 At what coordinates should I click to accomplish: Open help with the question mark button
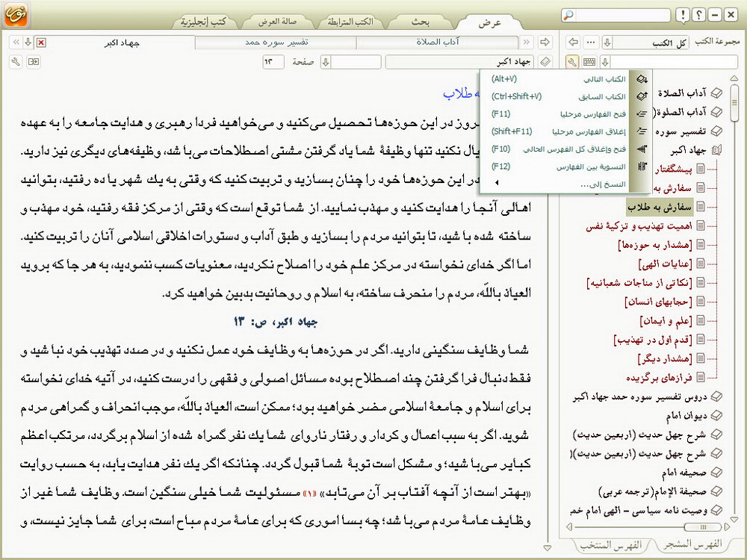[698, 15]
